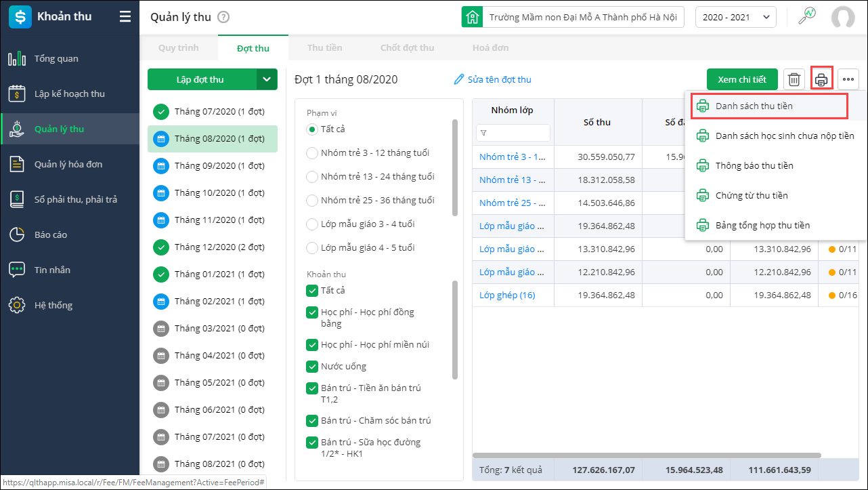Switch to the Thu tiền tab

pos(324,48)
